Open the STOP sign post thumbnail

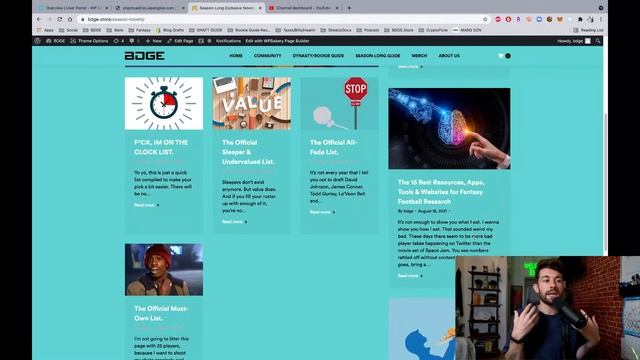[x=339, y=103]
